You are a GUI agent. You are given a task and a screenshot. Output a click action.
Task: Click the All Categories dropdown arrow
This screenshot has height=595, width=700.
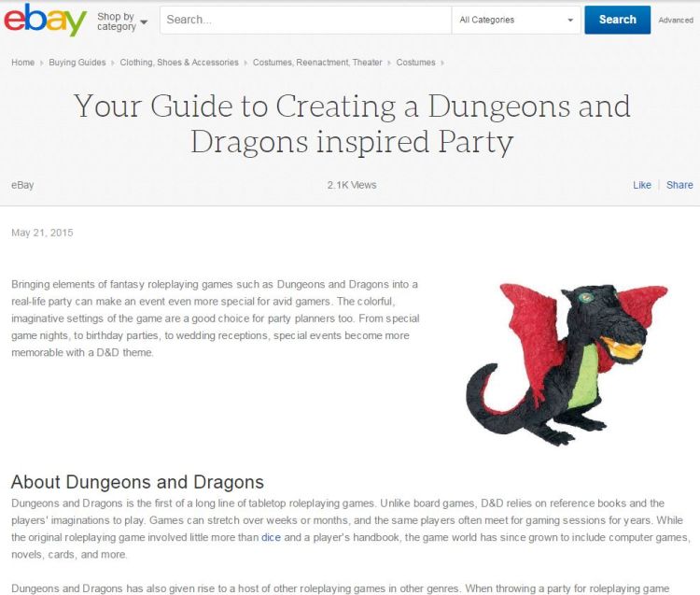[570, 21]
